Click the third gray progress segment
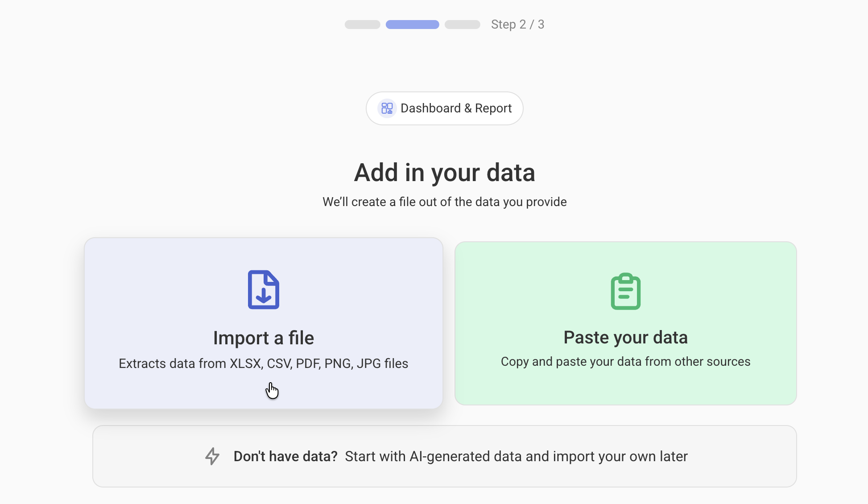868x504 pixels. coord(463,25)
